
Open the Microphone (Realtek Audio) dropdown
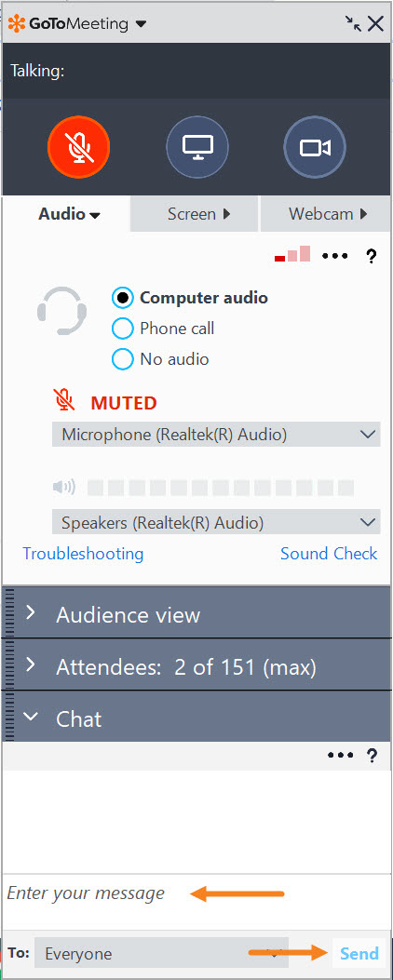216,434
